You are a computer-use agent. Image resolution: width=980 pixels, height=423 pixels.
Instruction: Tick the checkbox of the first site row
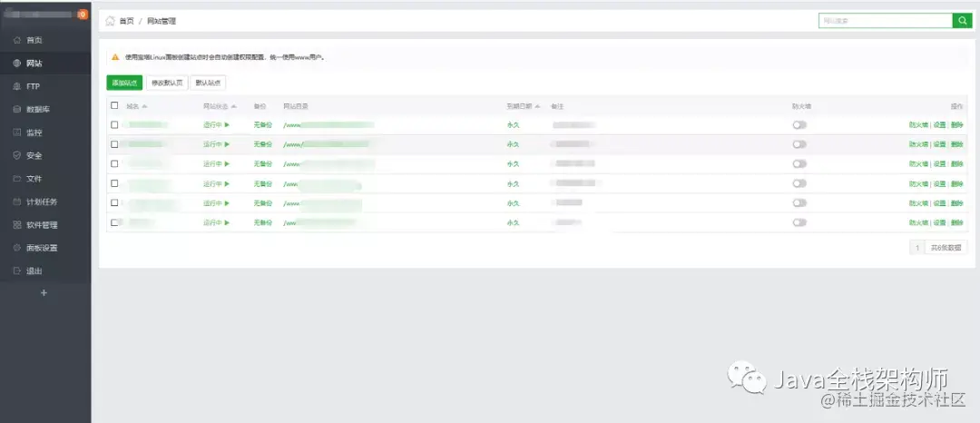[x=114, y=125]
